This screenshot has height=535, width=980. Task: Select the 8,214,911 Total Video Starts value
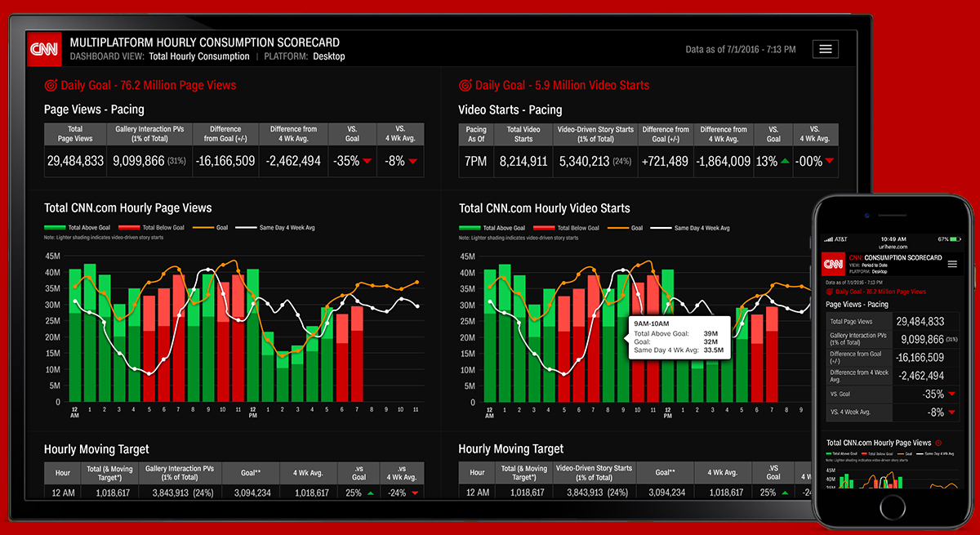point(523,161)
